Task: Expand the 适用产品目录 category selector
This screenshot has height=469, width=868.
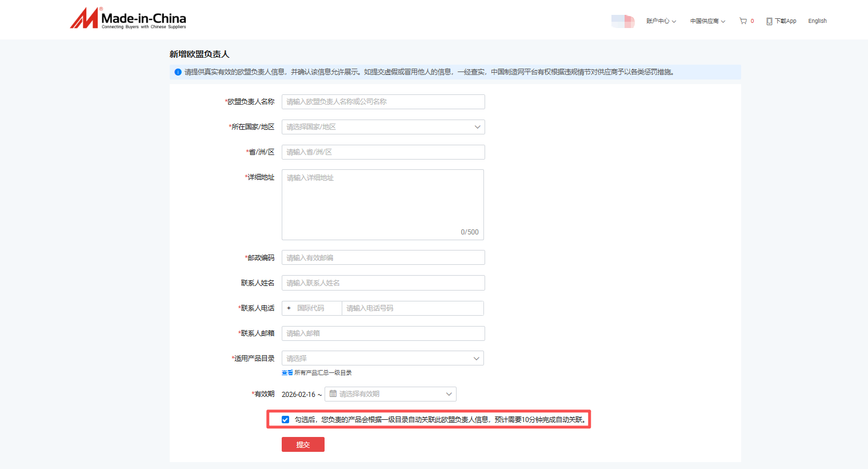Action: coord(382,357)
